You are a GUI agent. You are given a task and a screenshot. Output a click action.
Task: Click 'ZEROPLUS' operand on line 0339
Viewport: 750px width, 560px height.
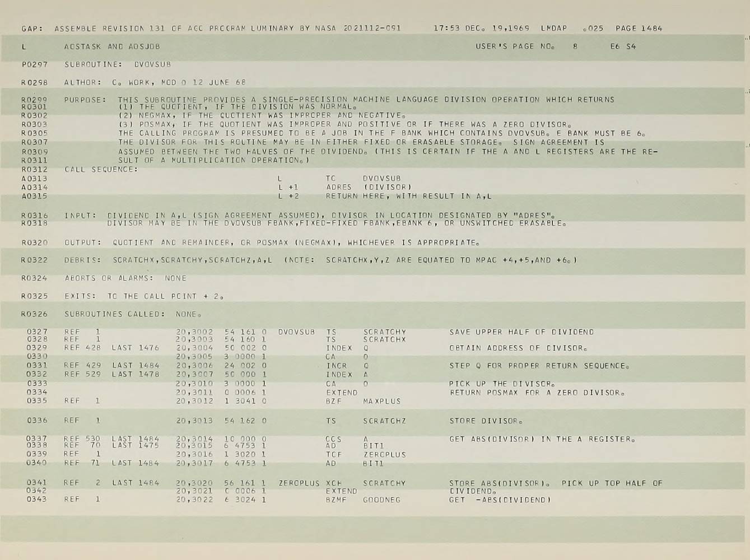[x=385, y=455]
